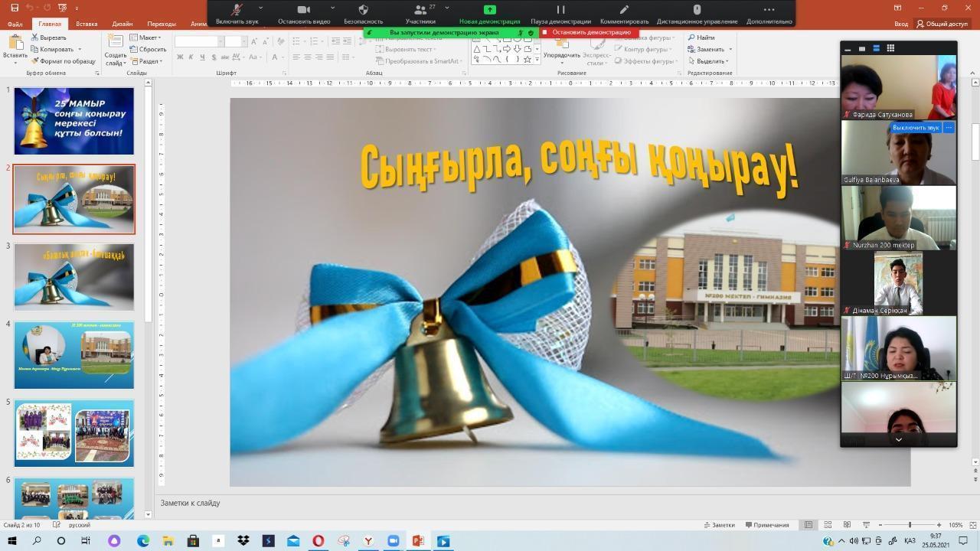980x551 pixels.
Task: Click the zoom level slider in status bar
Action: coord(910,525)
